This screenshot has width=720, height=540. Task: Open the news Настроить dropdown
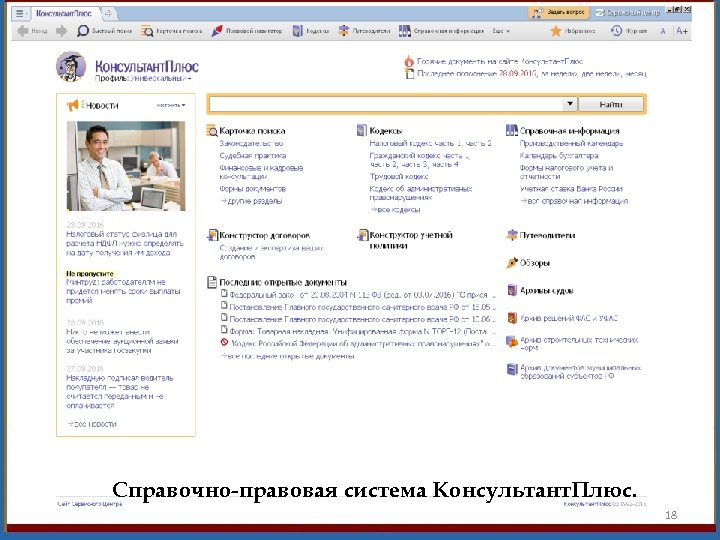click(x=171, y=105)
